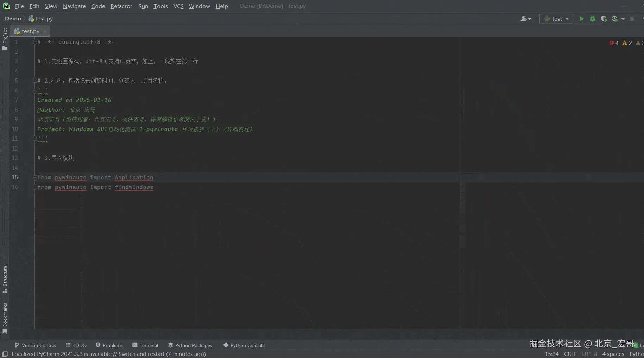This screenshot has height=358, width=644.
Task: Click the PyCharm logo icon
Action: pos(6,6)
